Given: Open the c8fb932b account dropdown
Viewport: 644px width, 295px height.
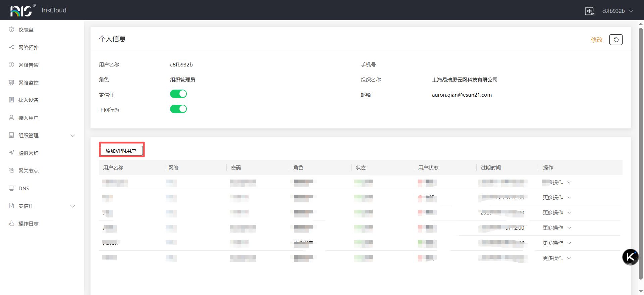Looking at the screenshot, I should point(617,11).
